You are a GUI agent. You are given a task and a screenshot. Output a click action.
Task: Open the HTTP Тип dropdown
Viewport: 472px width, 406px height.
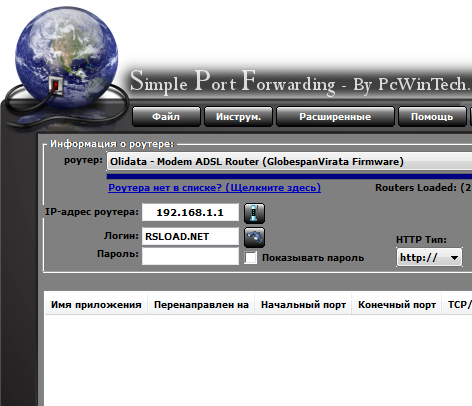[429, 257]
